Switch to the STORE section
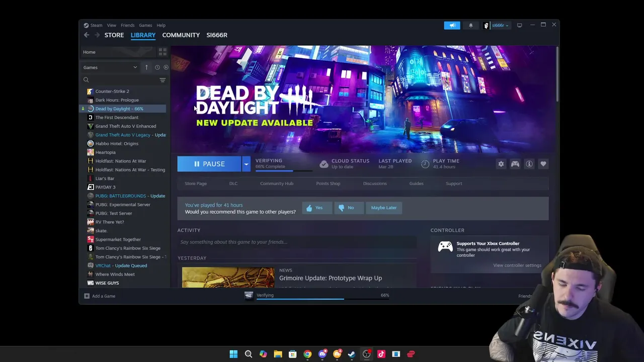This screenshot has height=362, width=644. click(x=114, y=35)
